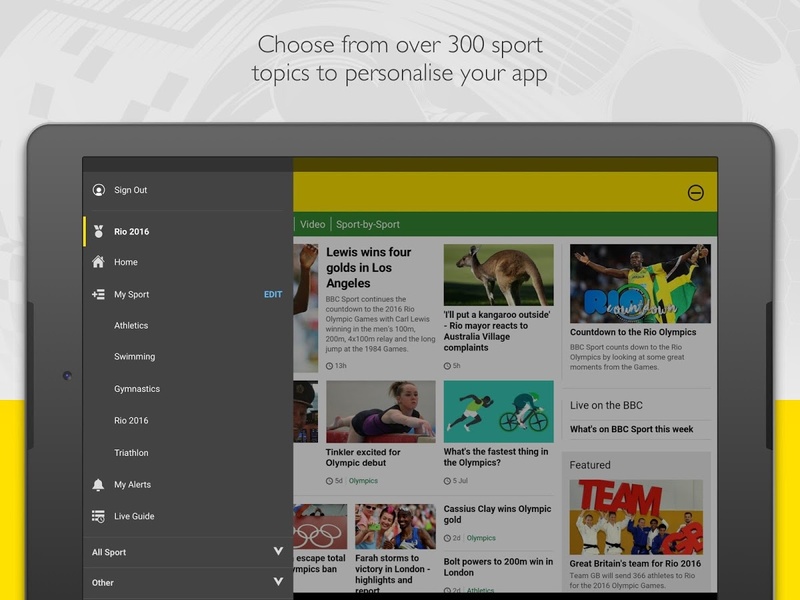Click the My Alerts bell icon

(x=98, y=485)
